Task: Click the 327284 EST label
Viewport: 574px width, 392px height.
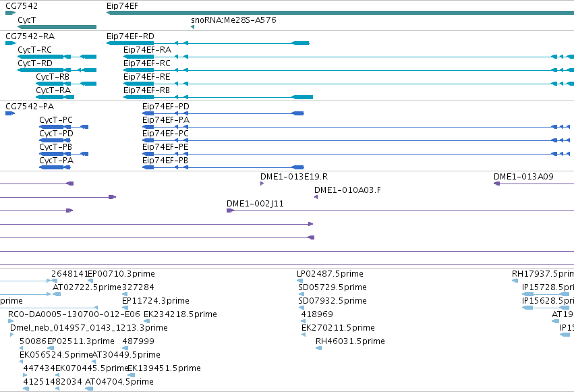Action: (x=138, y=287)
